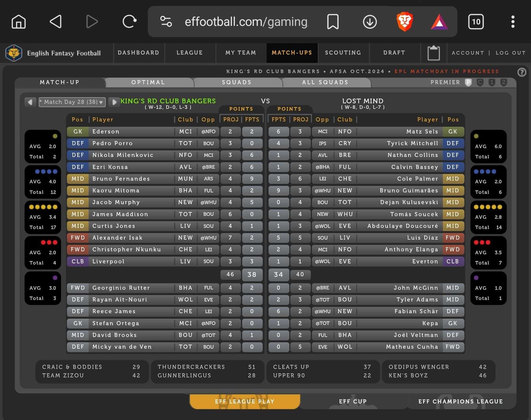
Task: Click the Lost Mind team name
Action: coord(363,101)
